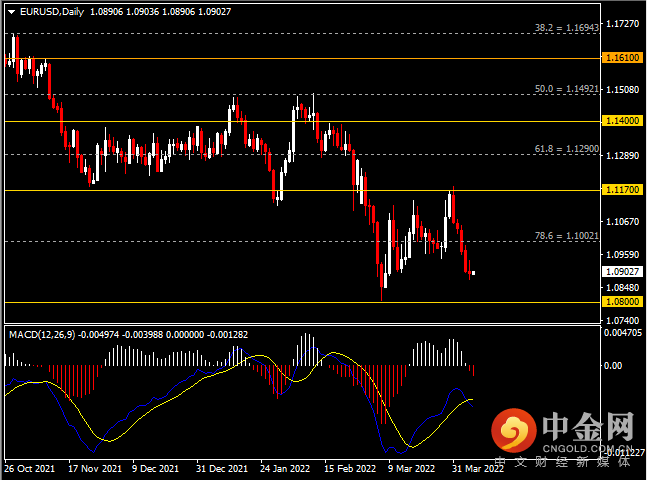Click the EURUSD,Daily chart title text

pos(52,12)
